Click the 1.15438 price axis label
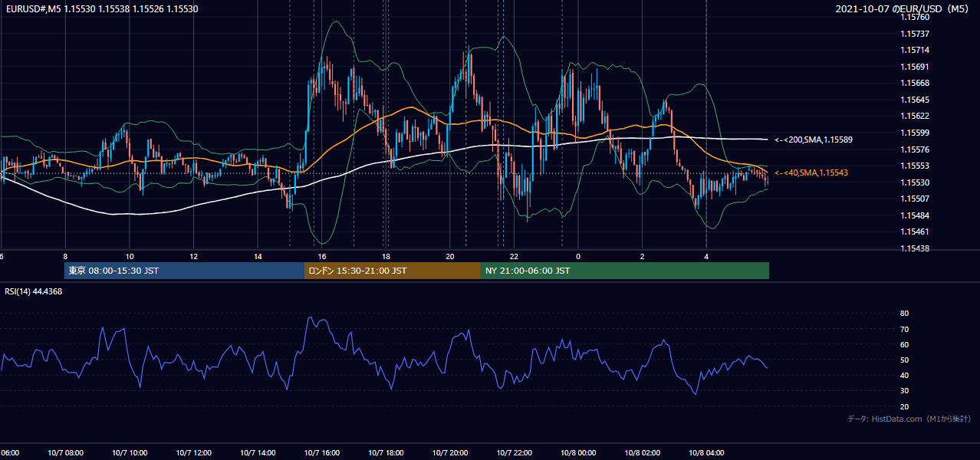Screen dimensions: 980x460 point(915,248)
